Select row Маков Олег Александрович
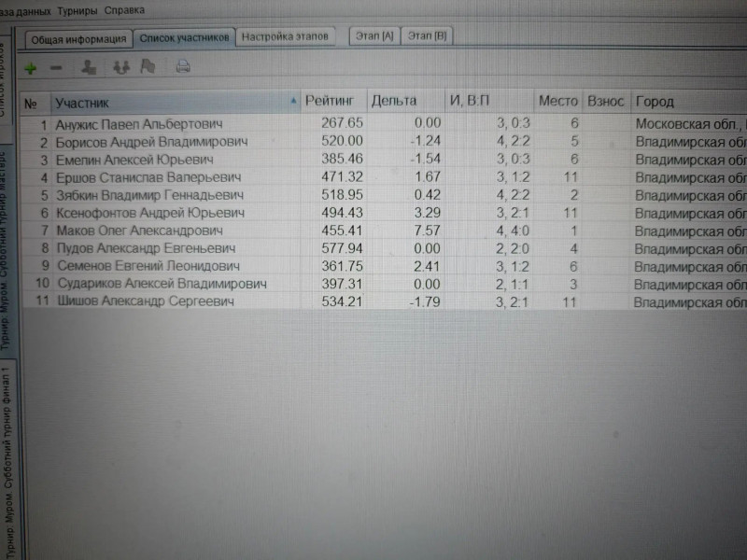This screenshot has height=560, width=747. coord(384,231)
